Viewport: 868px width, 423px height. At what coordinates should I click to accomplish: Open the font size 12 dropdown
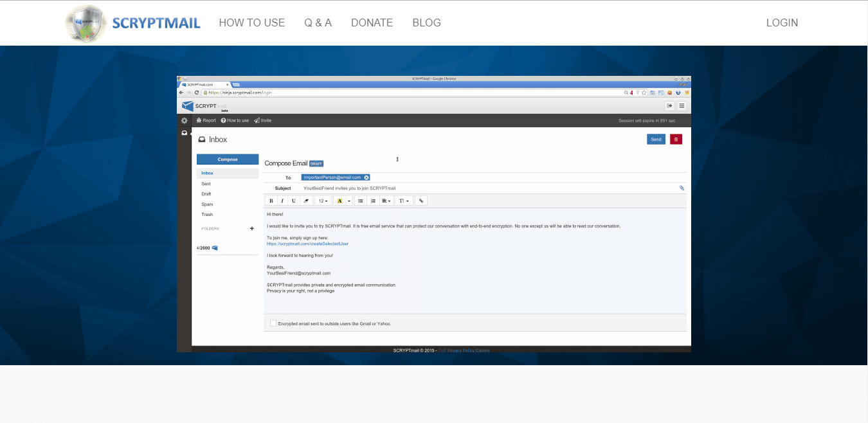tap(323, 201)
